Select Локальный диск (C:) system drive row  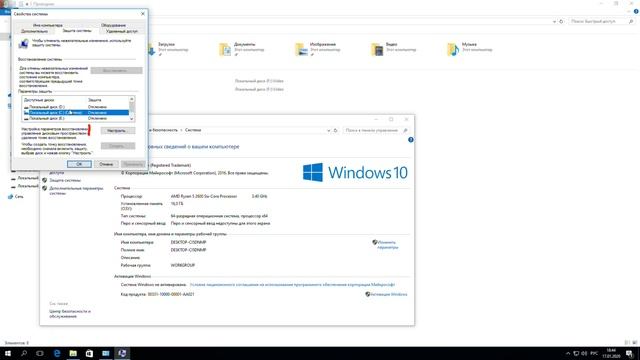pos(76,113)
